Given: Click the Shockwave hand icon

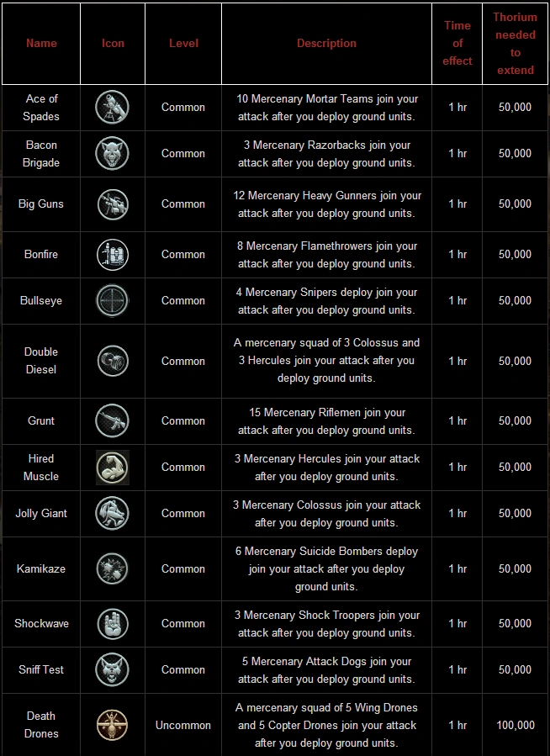Looking at the screenshot, I should [112, 623].
